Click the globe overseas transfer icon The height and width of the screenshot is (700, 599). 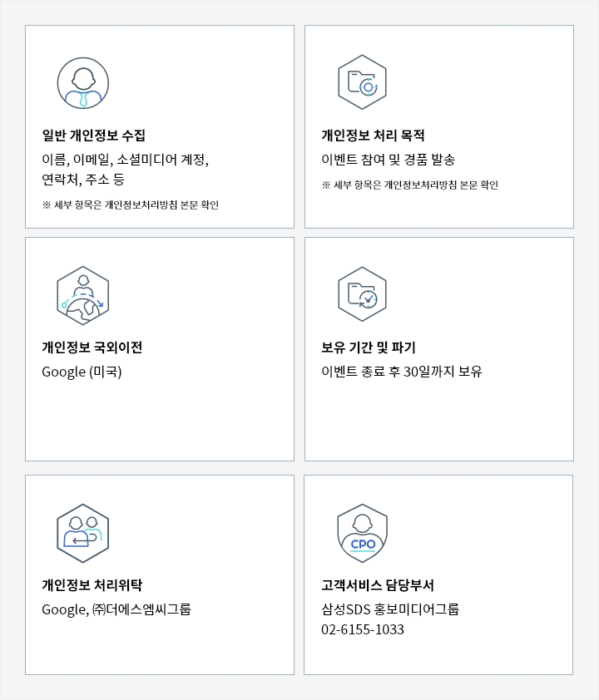pos(83,295)
